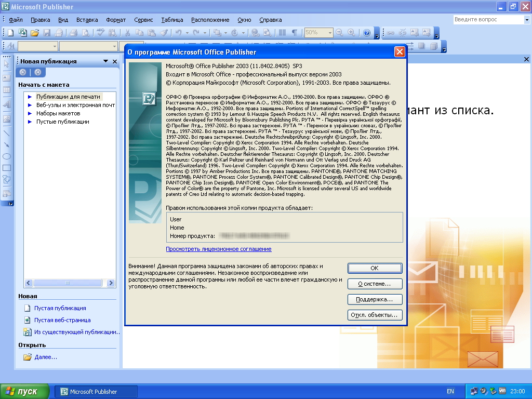The height and width of the screenshot is (399, 532).
Task: Expand Публикации для печати category
Action: coord(30,97)
